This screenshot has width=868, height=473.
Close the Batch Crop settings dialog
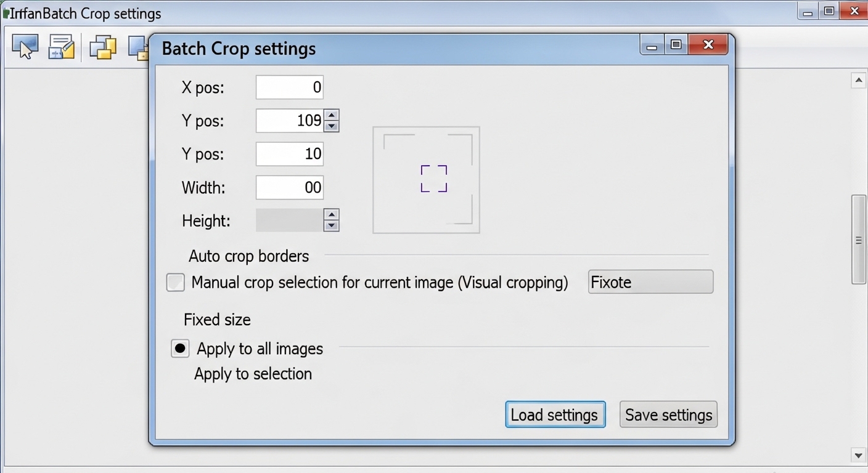coord(708,45)
